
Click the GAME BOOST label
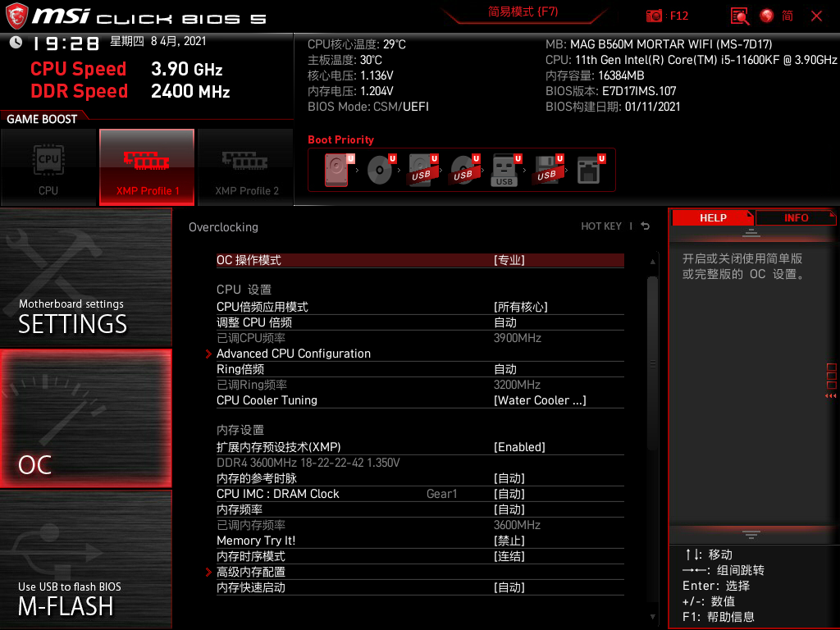(42, 119)
